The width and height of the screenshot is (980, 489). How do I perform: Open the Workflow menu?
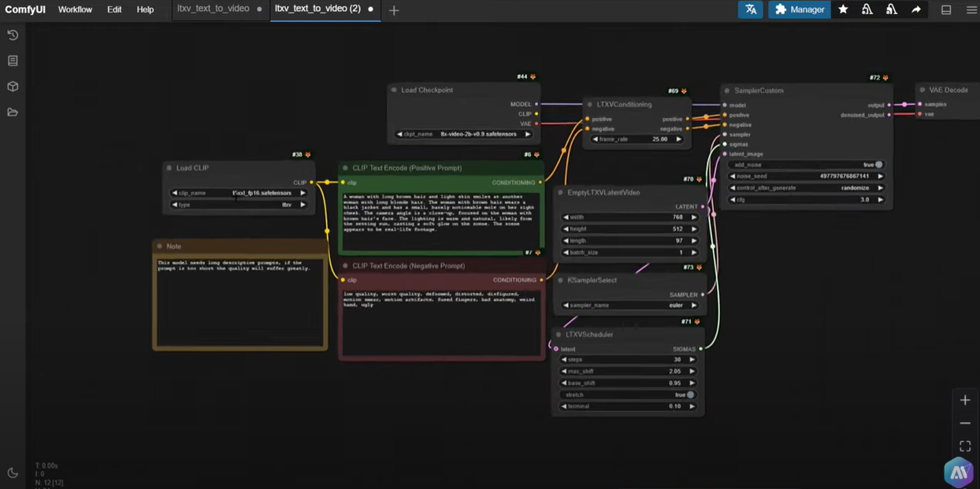point(75,9)
